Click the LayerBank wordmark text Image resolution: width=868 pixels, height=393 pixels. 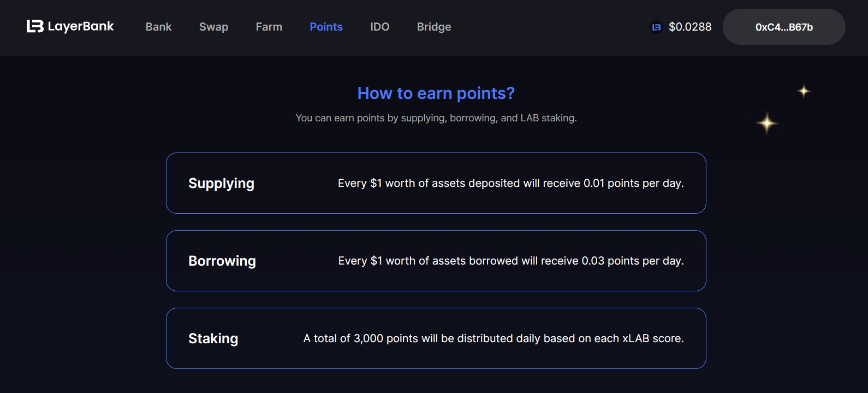(81, 26)
